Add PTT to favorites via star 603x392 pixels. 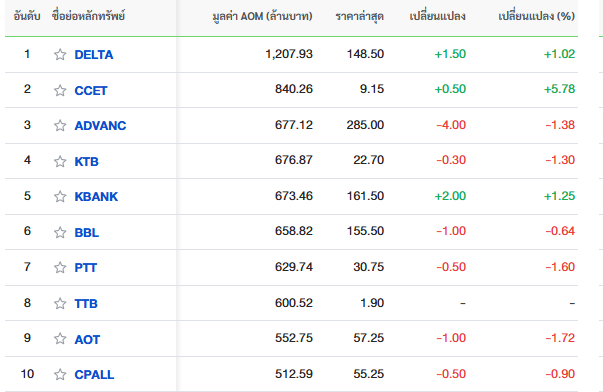pyautogui.click(x=60, y=267)
